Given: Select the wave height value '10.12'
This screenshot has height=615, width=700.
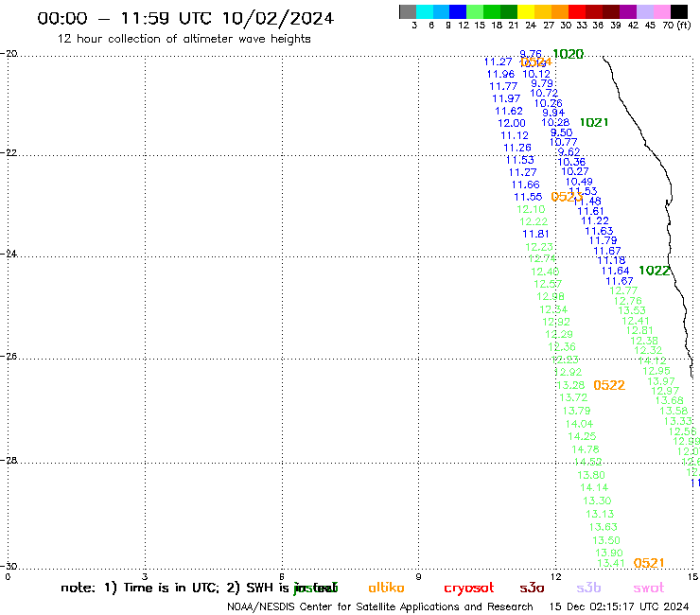Looking at the screenshot, I should pyautogui.click(x=536, y=74).
